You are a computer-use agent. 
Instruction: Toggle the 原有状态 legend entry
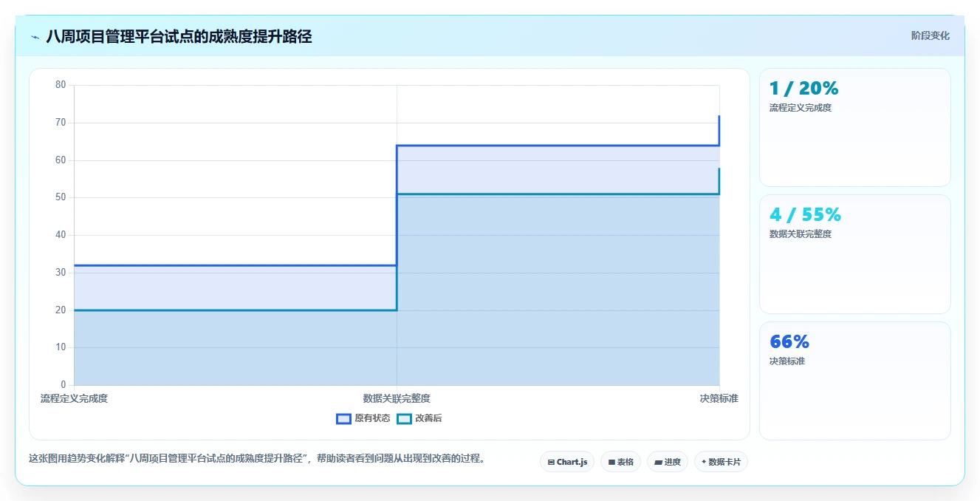point(363,418)
